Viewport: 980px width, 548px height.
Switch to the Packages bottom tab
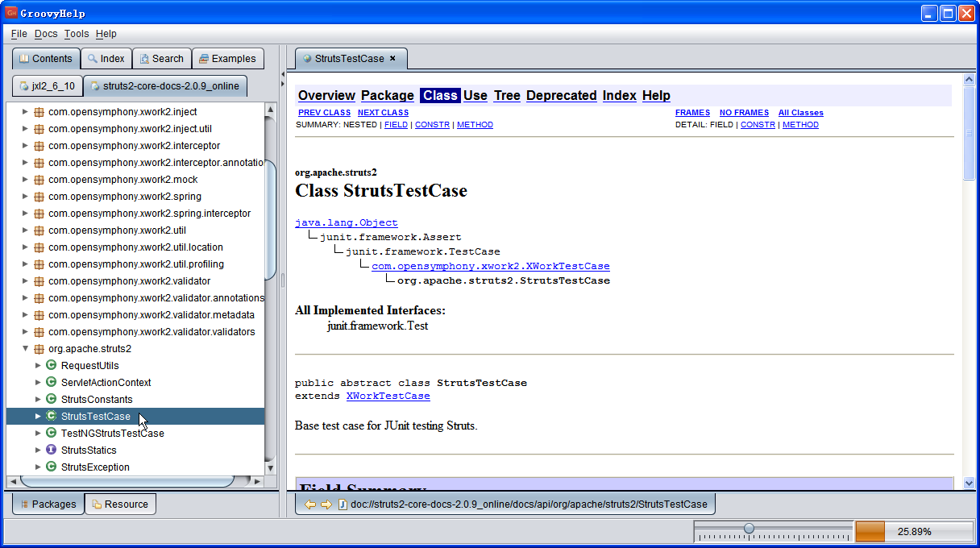pos(48,504)
